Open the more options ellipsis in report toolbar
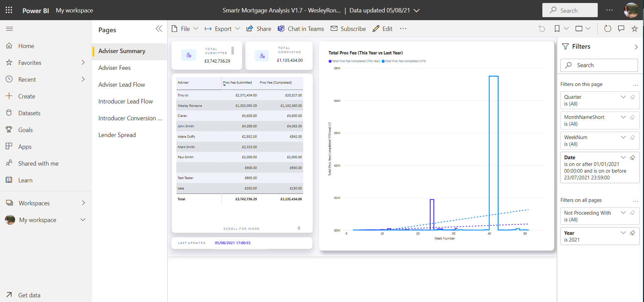The image size is (644, 302). 403,29
